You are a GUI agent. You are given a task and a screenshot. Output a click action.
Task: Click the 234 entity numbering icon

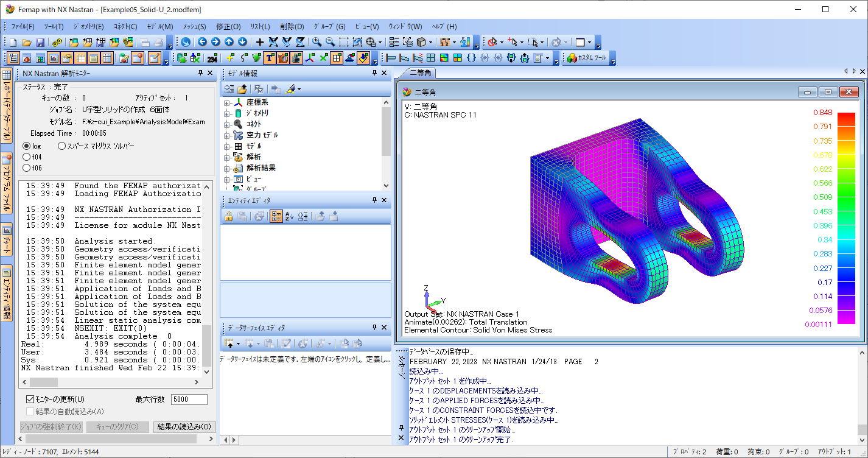(x=212, y=57)
